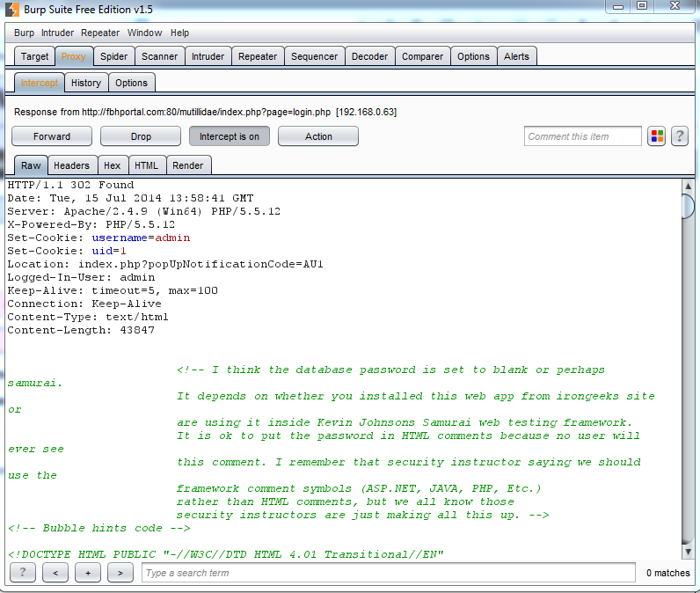This screenshot has height=593, width=700.
Task: Click the DOCTYPE HTML PUBLIC line
Action: 226,554
